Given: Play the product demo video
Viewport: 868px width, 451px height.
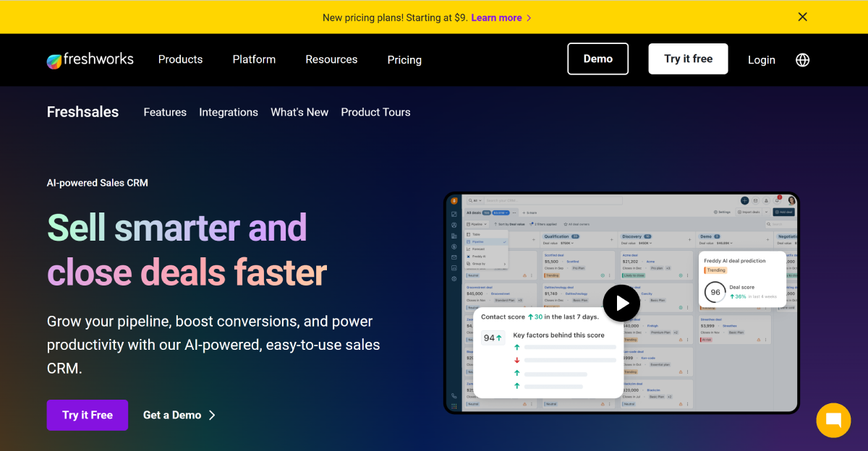Looking at the screenshot, I should tap(621, 303).
